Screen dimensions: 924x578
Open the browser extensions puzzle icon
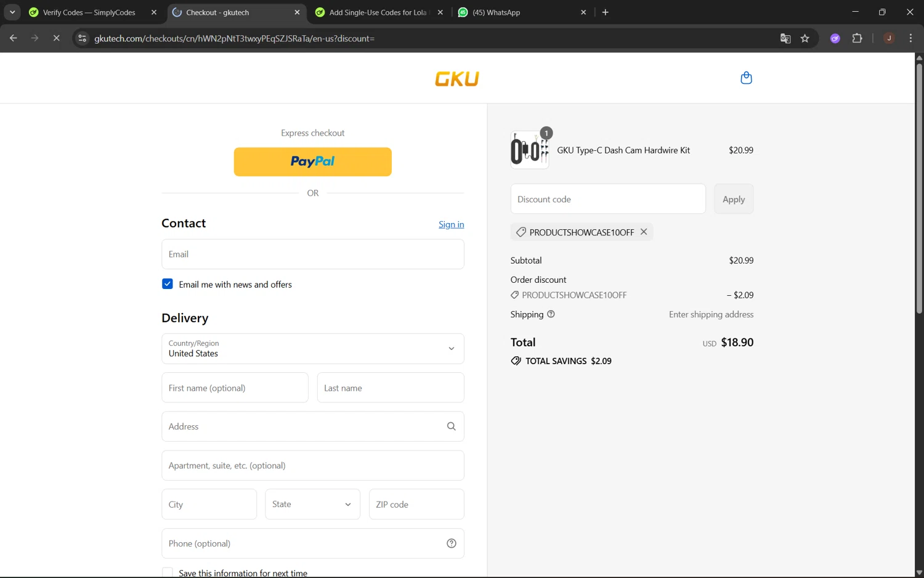tap(857, 38)
